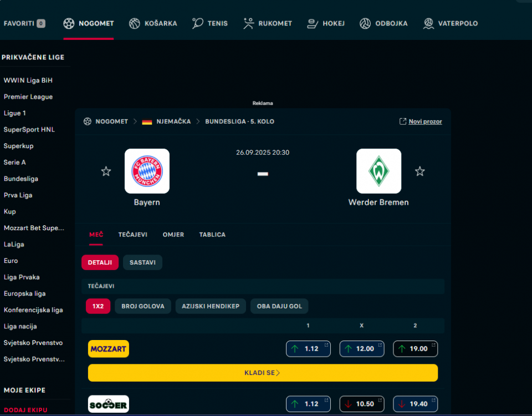The width and height of the screenshot is (532, 416).
Task: Switch to the Sastavi lineups view
Action: click(142, 262)
